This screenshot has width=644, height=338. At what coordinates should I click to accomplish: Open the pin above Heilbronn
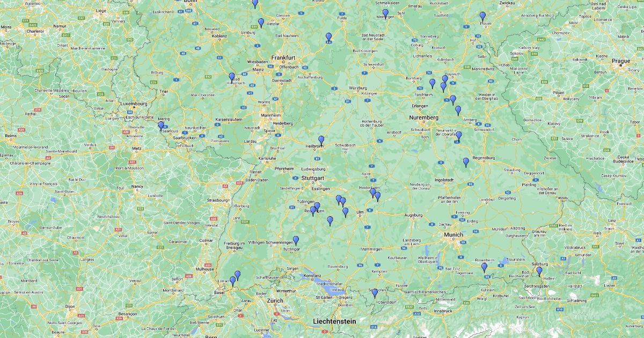321,140
